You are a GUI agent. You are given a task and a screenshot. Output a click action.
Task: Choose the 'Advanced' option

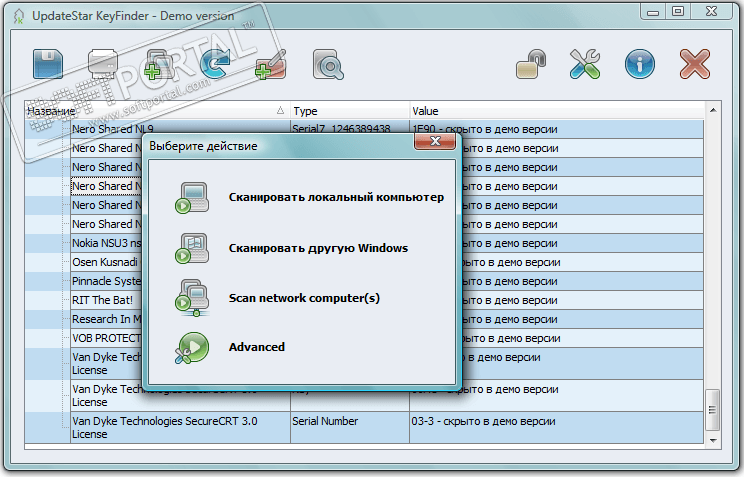tap(257, 347)
